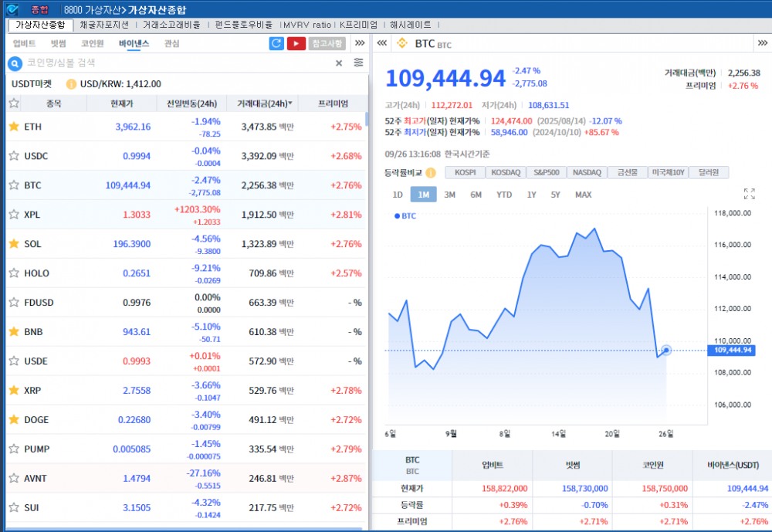The width and height of the screenshot is (772, 532).
Task: Expand more tabs with the double-chevron arrow
Action: click(359, 43)
